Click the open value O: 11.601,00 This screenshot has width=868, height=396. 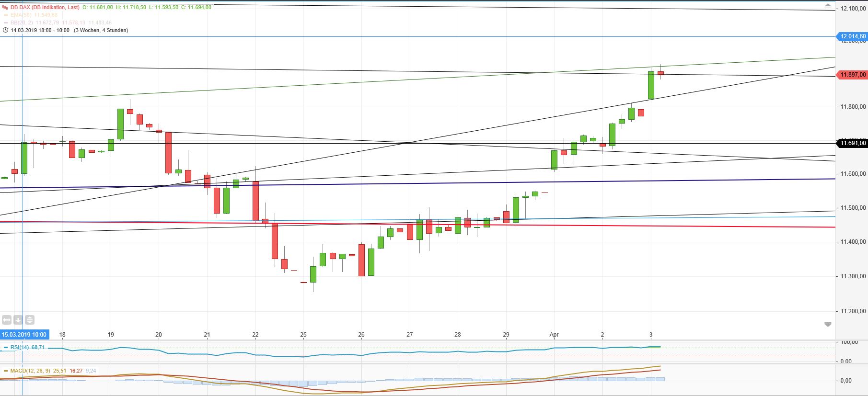point(98,7)
